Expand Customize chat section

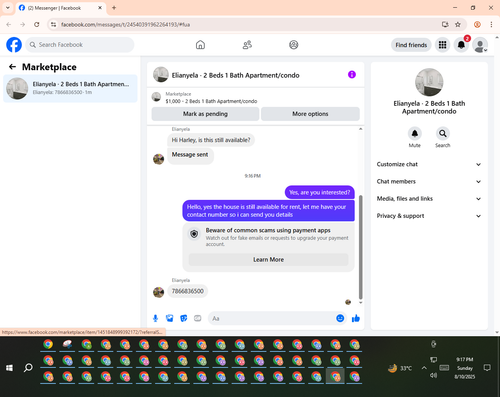coord(429,164)
